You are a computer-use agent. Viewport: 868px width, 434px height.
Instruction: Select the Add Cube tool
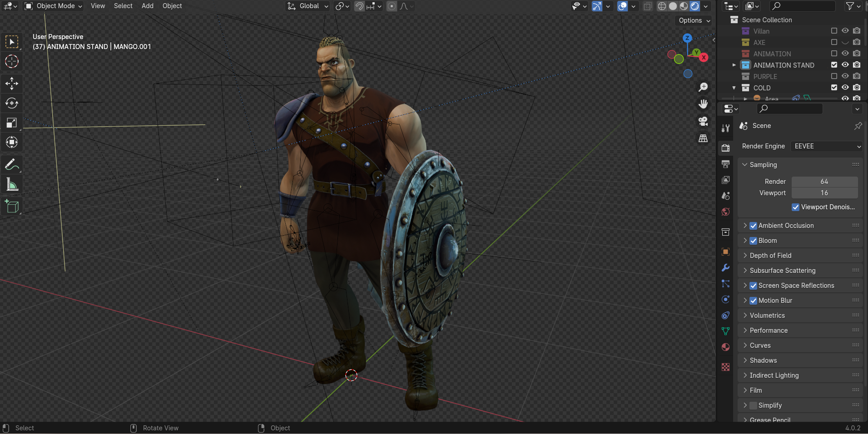tap(12, 207)
